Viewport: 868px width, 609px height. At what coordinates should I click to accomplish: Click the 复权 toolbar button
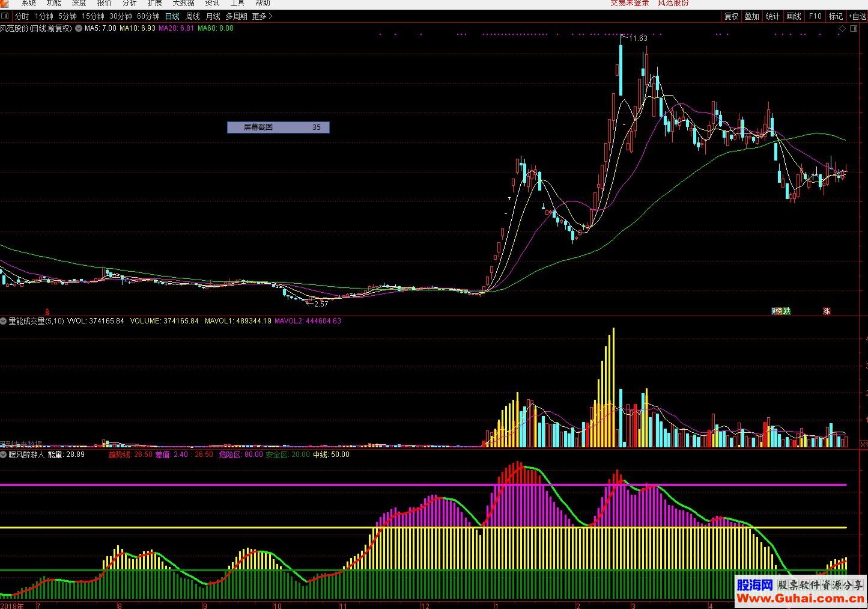coord(731,16)
